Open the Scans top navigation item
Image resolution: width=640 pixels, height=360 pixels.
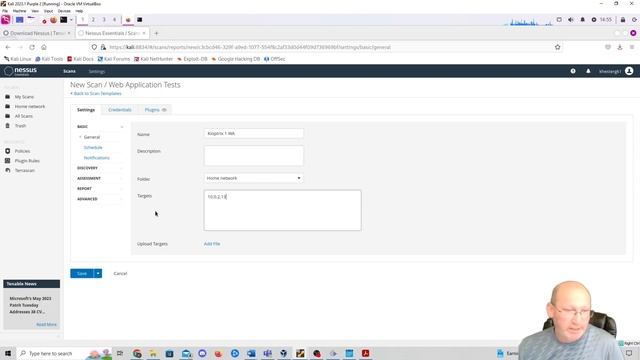[x=69, y=71]
